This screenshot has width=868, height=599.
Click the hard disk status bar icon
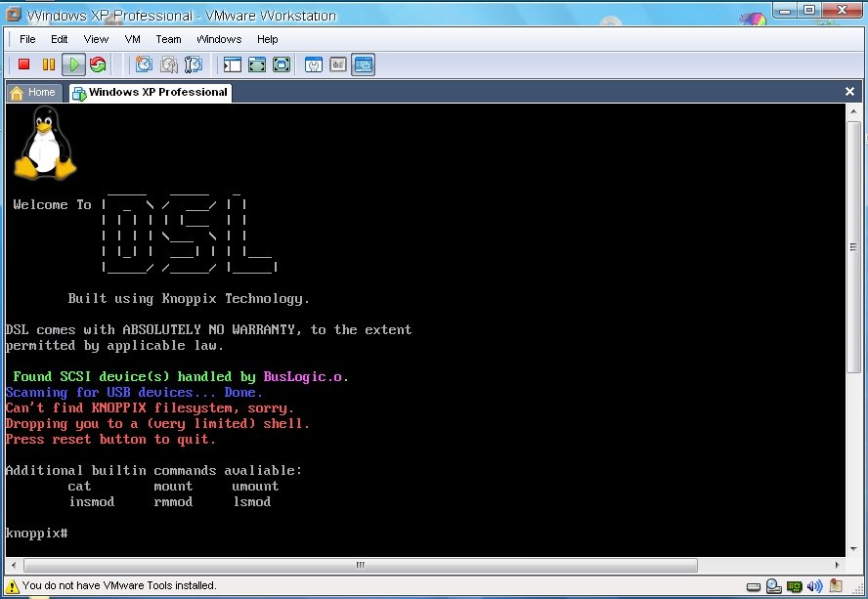click(754, 587)
